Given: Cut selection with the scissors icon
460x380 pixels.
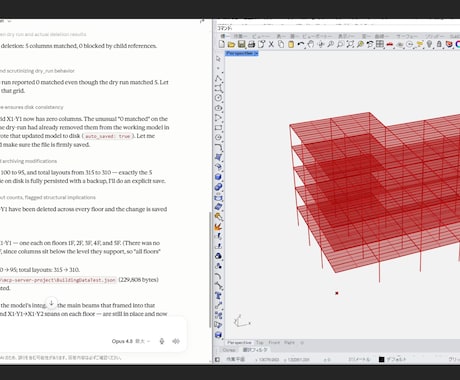Looking at the screenshot, I should coord(271,44).
